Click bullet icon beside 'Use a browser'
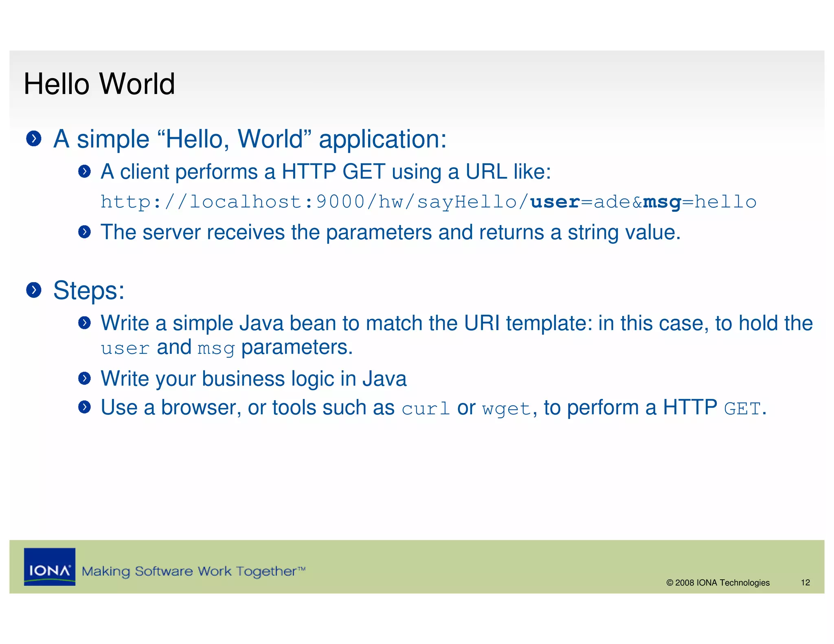This screenshot has width=834, height=644. pos(84,407)
